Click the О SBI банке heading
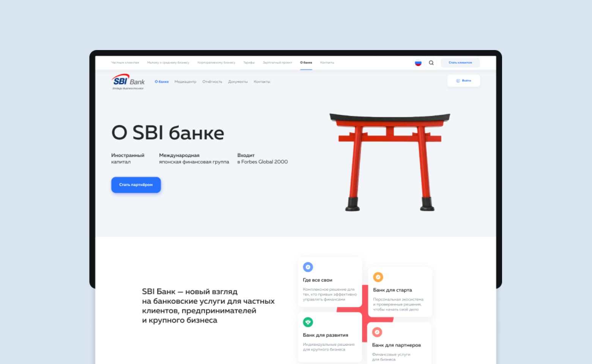Viewport: 592px width, 364px height. tap(168, 133)
